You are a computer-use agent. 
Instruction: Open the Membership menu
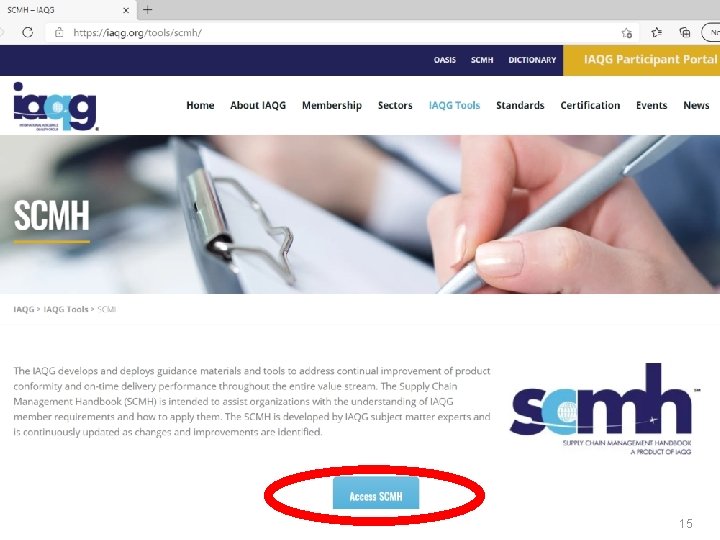point(332,106)
